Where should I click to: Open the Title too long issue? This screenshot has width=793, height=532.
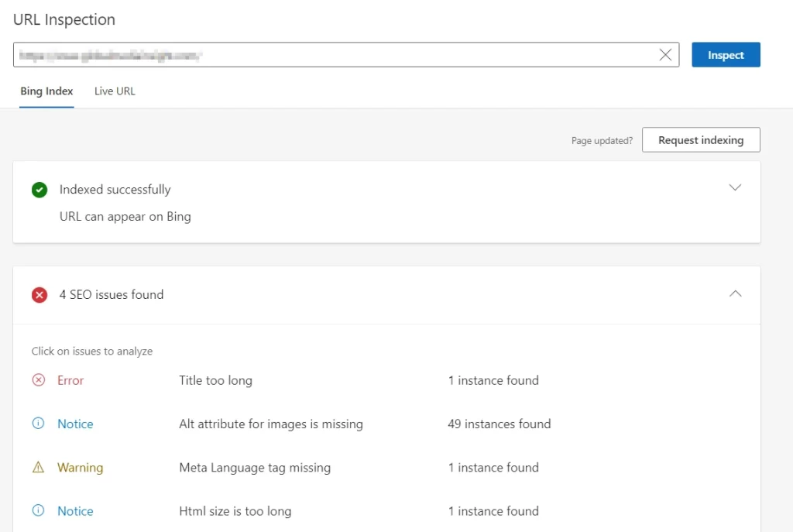click(x=215, y=380)
